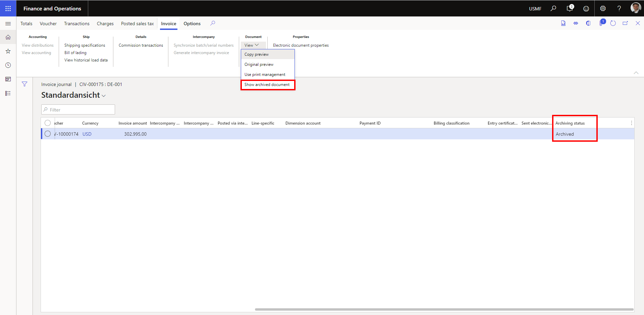
Task: Open grid column options three dots
Action: [x=631, y=123]
